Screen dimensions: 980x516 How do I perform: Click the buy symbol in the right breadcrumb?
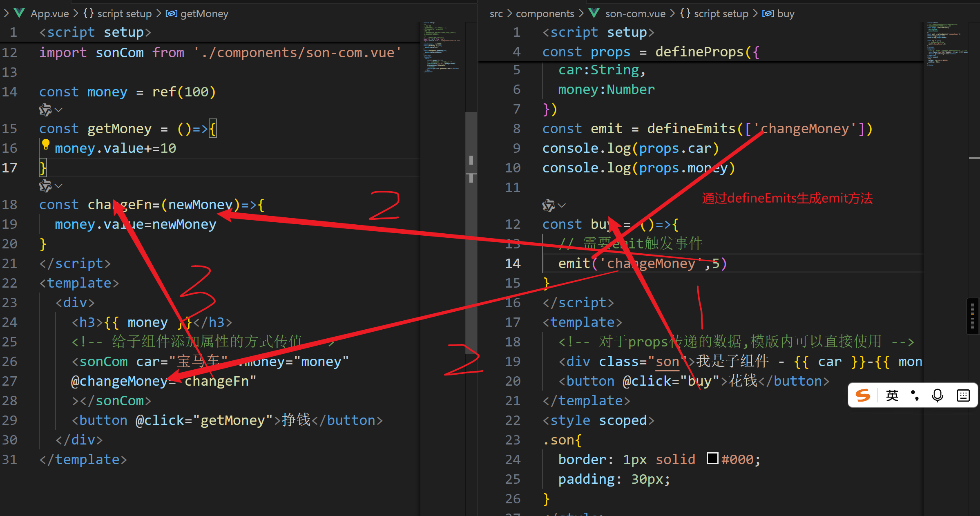click(785, 13)
